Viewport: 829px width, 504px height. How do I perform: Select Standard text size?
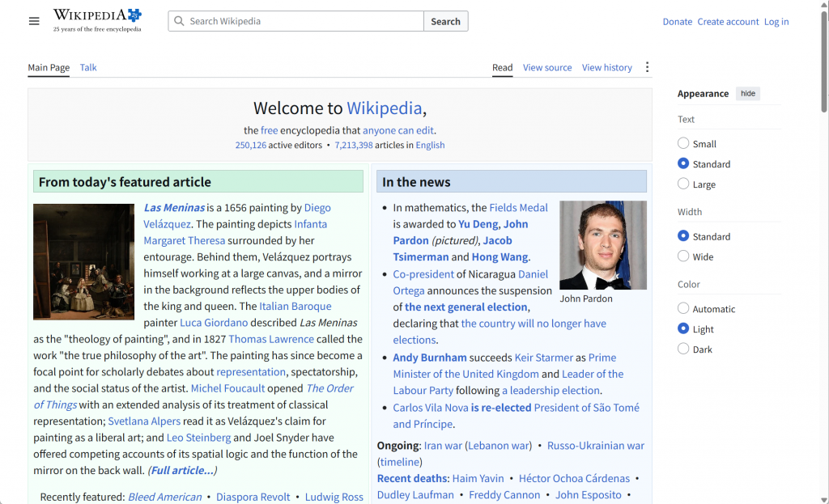coord(683,163)
